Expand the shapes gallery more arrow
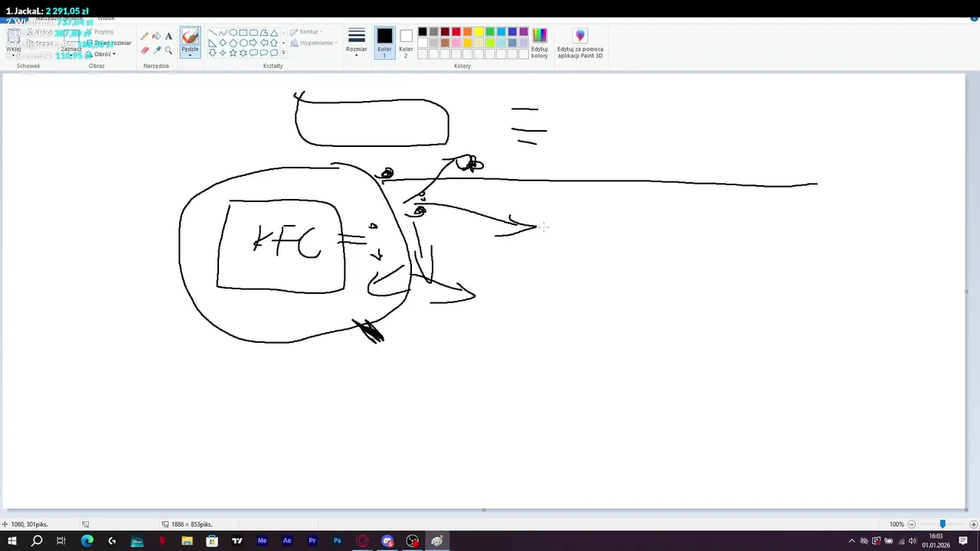Screen dimensions: 980x551 283,53
